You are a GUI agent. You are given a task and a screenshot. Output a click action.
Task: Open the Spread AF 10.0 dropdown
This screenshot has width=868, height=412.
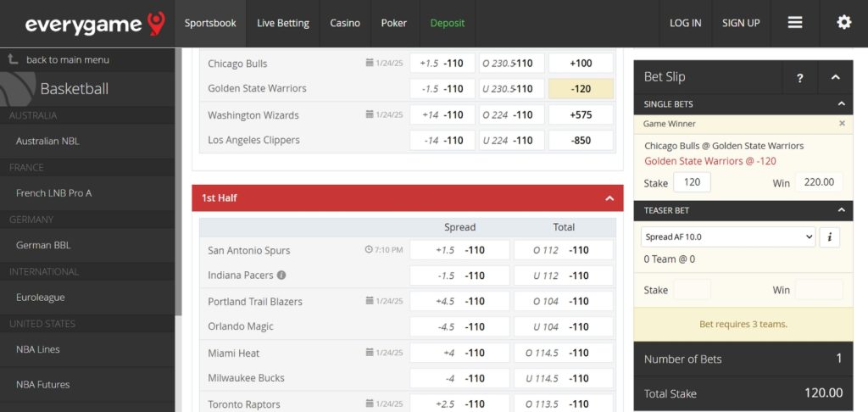[x=728, y=237]
